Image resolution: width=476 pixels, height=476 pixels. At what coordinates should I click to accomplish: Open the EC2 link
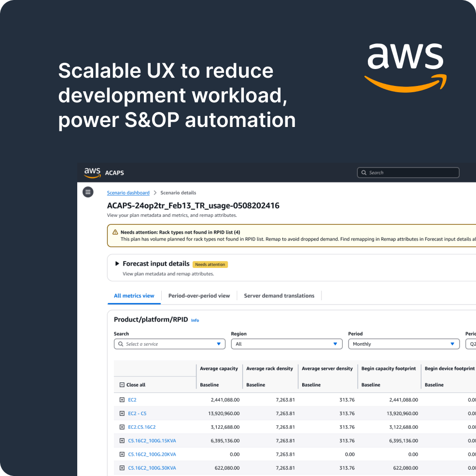pyautogui.click(x=132, y=400)
